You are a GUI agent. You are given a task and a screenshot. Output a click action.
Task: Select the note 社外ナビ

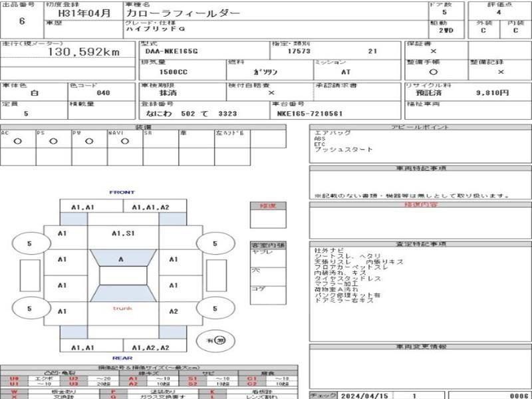point(329,251)
